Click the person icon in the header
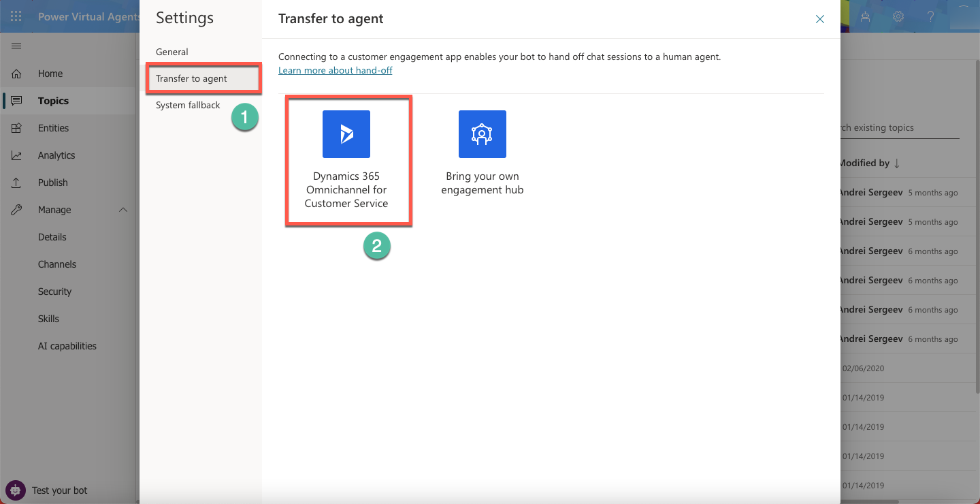980x504 pixels. coord(866,16)
